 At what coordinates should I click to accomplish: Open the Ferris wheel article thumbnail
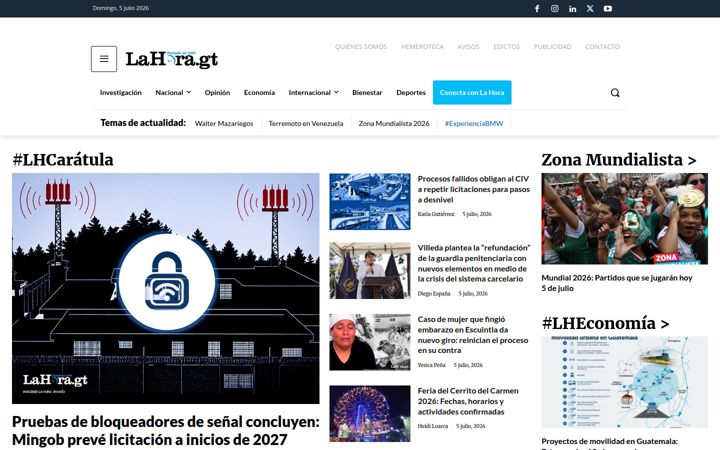tap(370, 414)
